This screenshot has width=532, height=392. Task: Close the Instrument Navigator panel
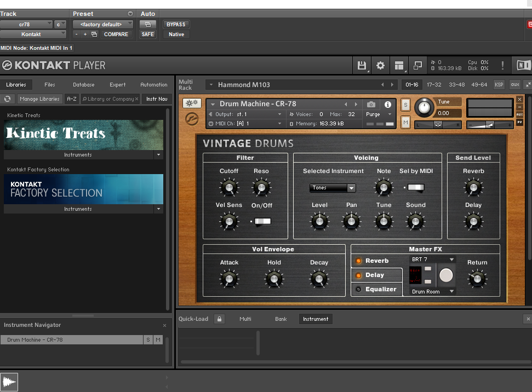coord(164,326)
